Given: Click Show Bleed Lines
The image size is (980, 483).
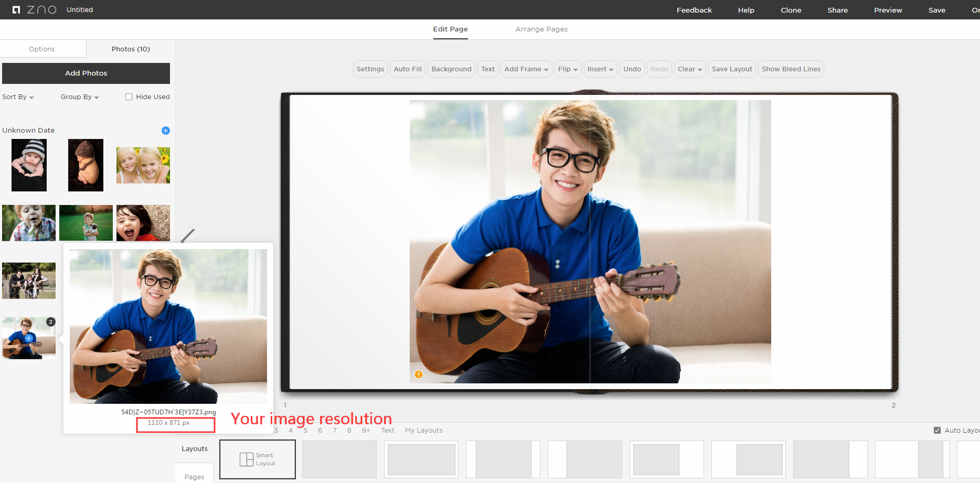Looking at the screenshot, I should coord(791,69).
